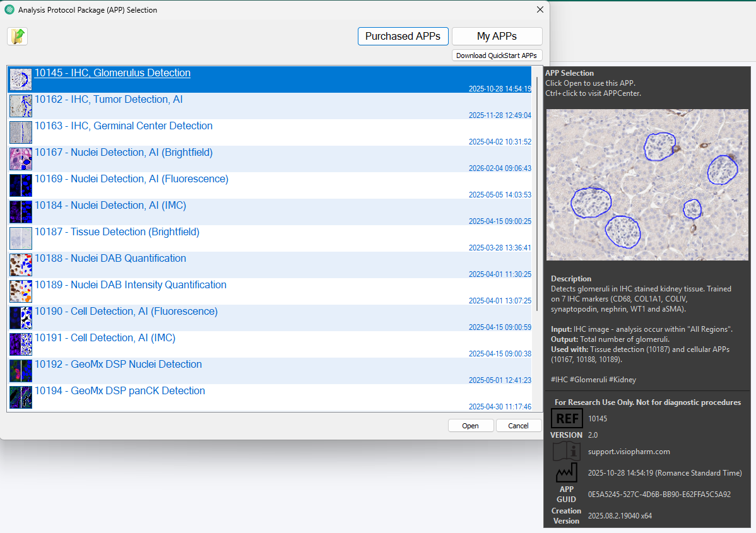Close the APP Selection dialog
Image resolution: width=756 pixels, height=533 pixels.
click(540, 9)
